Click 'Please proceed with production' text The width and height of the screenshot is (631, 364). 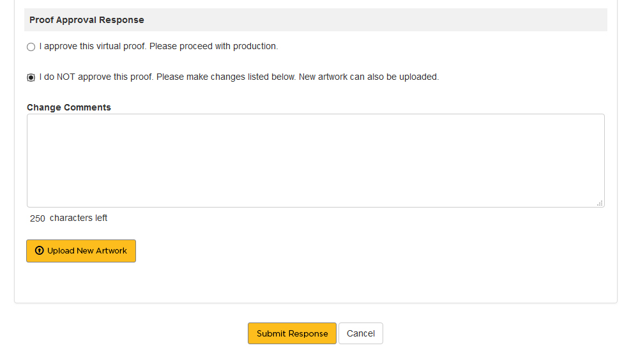coord(213,47)
